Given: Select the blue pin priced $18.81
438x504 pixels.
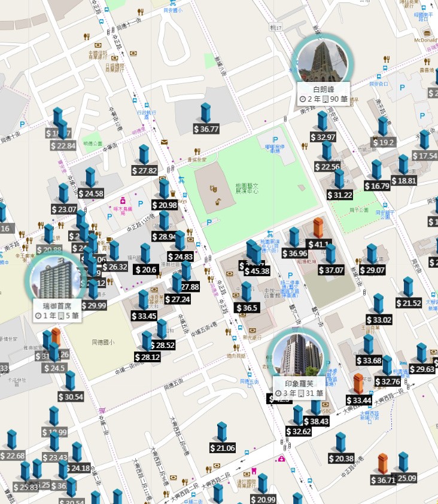Looking at the screenshot, I should tap(403, 164).
